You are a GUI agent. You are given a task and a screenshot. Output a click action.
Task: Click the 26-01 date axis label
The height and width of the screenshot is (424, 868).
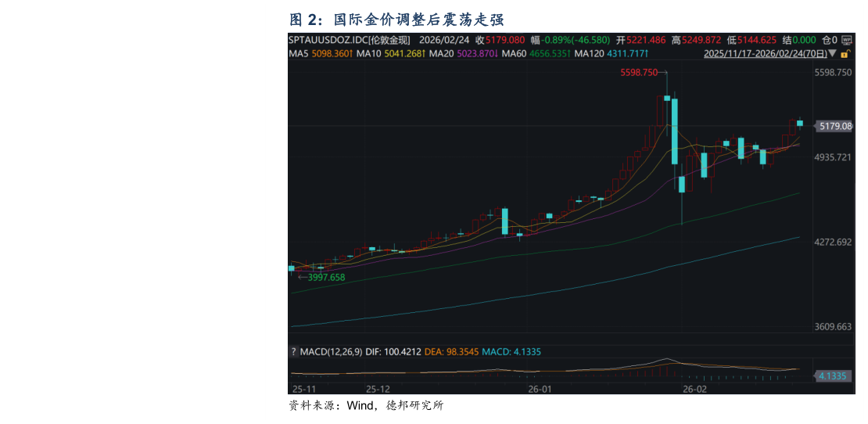540,389
